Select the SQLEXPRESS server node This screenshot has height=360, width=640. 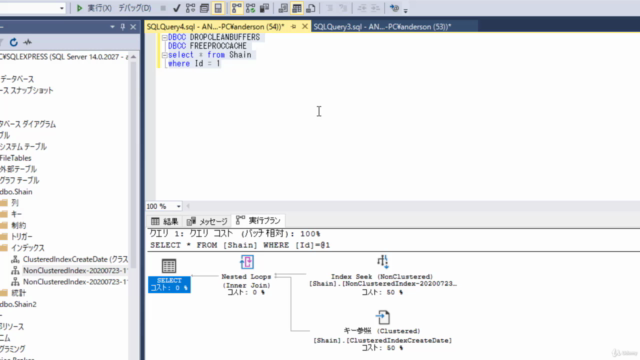pos(64,57)
